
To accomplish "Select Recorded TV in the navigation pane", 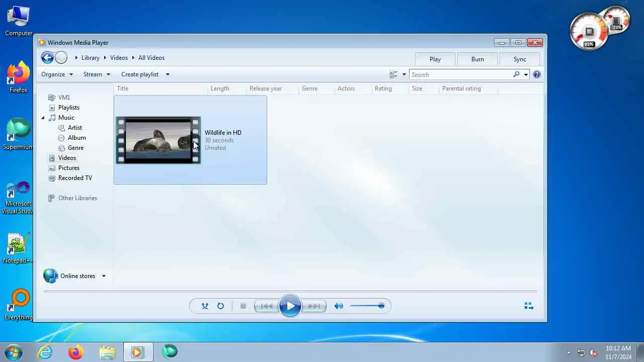I will click(x=75, y=178).
